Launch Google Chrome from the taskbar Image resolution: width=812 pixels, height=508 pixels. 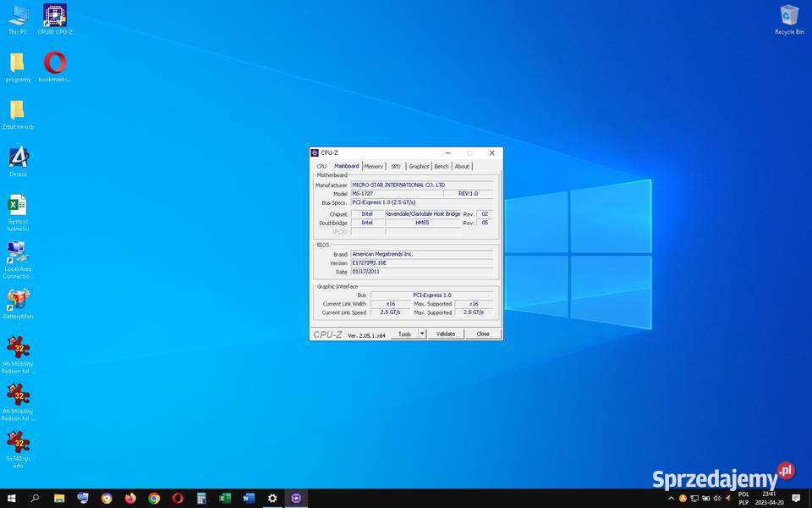(154, 498)
